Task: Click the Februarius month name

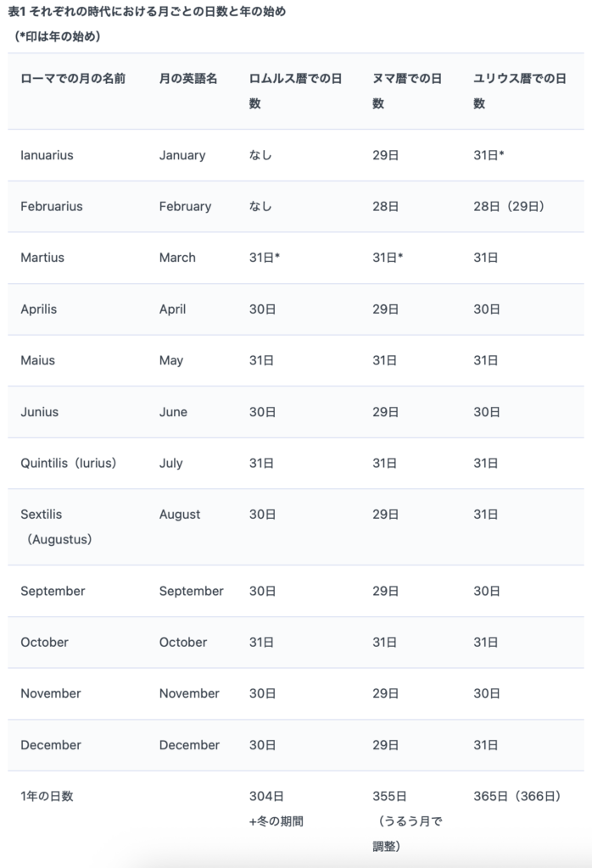Action: click(x=52, y=206)
